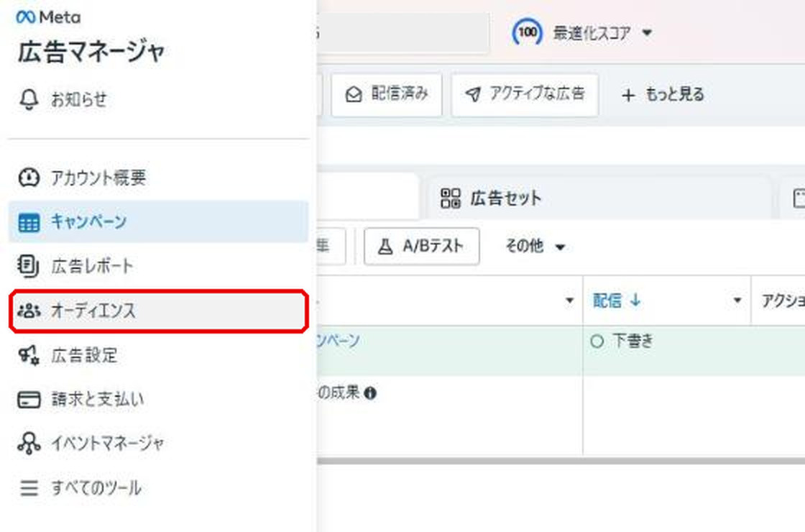Expand the 最適化スコア dropdown arrow
The width and height of the screenshot is (805, 532).
point(647,33)
